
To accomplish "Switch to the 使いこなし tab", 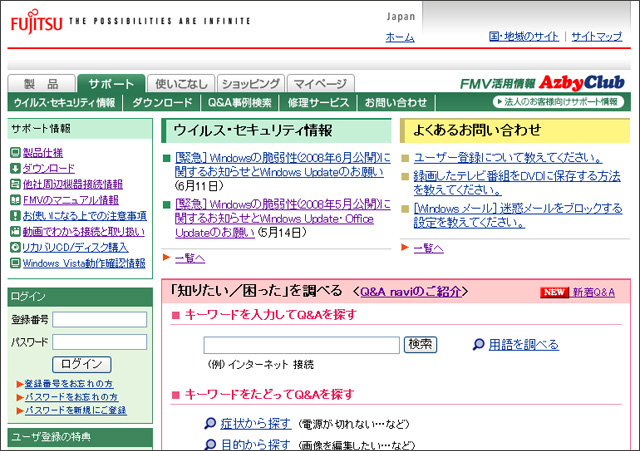I will coord(181,84).
